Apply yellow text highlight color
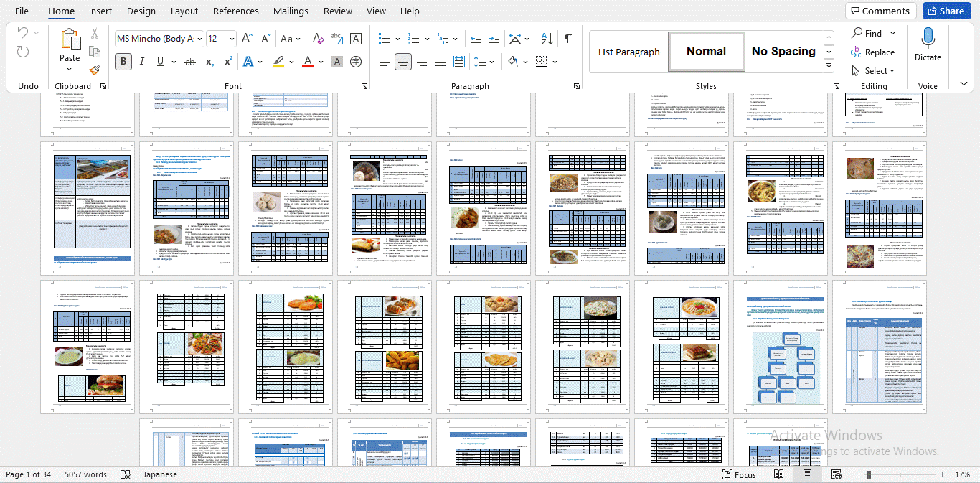This screenshot has height=483, width=980. [x=278, y=62]
